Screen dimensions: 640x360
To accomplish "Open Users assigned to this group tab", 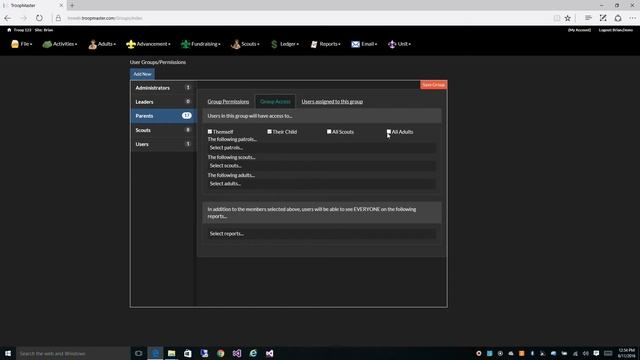I will (332, 102).
